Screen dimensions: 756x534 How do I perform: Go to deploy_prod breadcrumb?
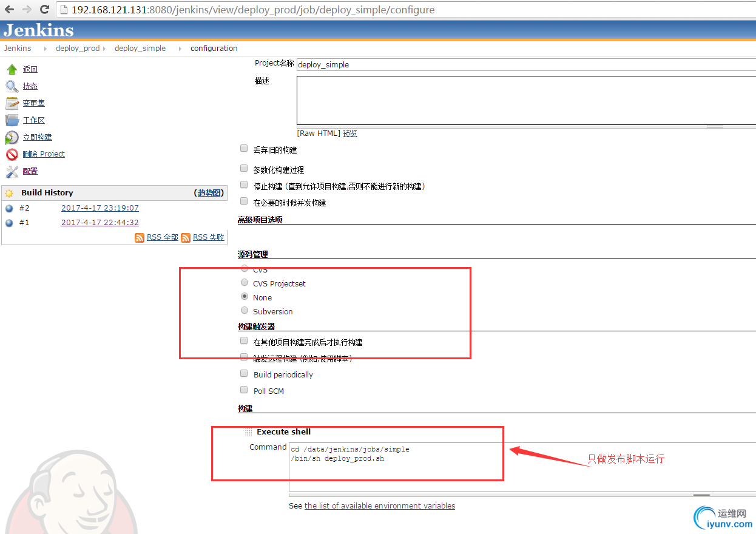coord(78,49)
